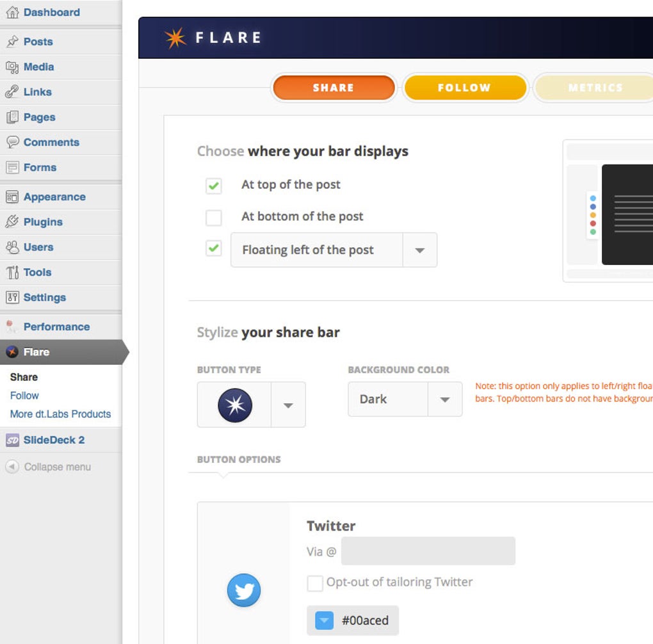Image resolution: width=653 pixels, height=644 pixels.
Task: Click the Twitter bird icon in button options
Action: (243, 590)
